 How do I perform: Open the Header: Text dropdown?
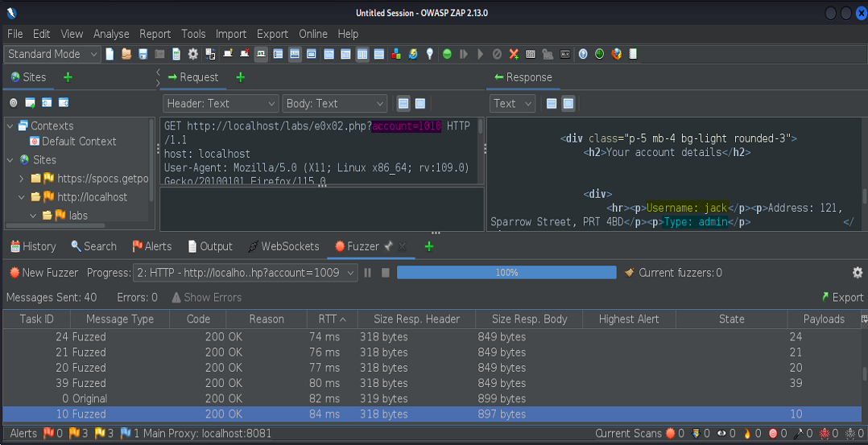click(221, 104)
